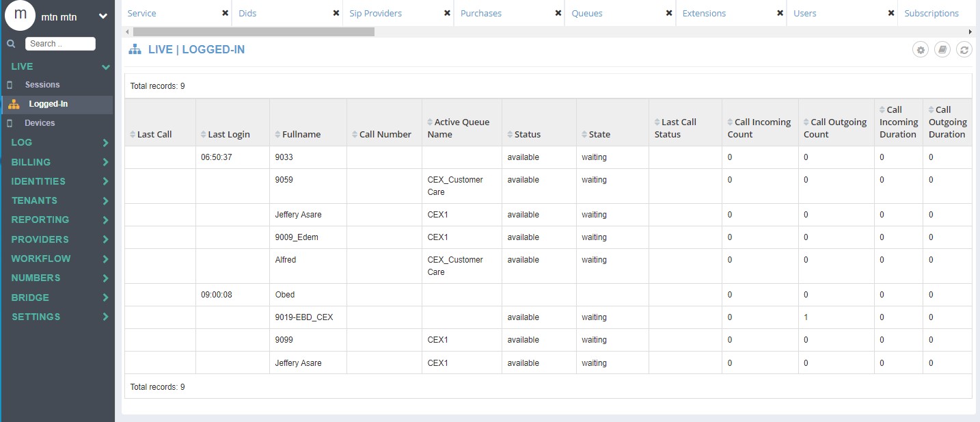Close the Queues tab
980x422 pixels.
coord(668,13)
